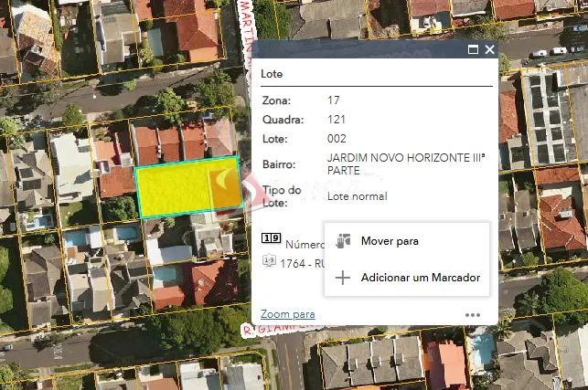The width and height of the screenshot is (588, 390).
Task: Click the Zona field label
Action: (276, 100)
